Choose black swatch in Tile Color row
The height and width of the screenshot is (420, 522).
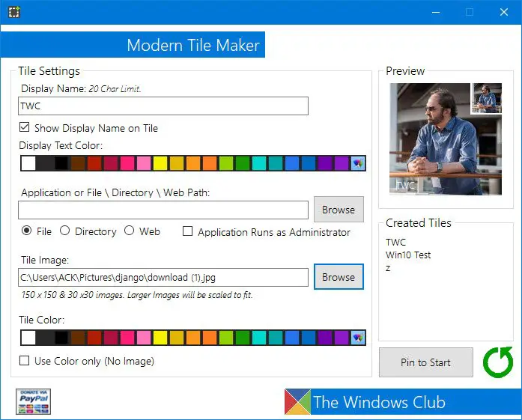click(61, 338)
